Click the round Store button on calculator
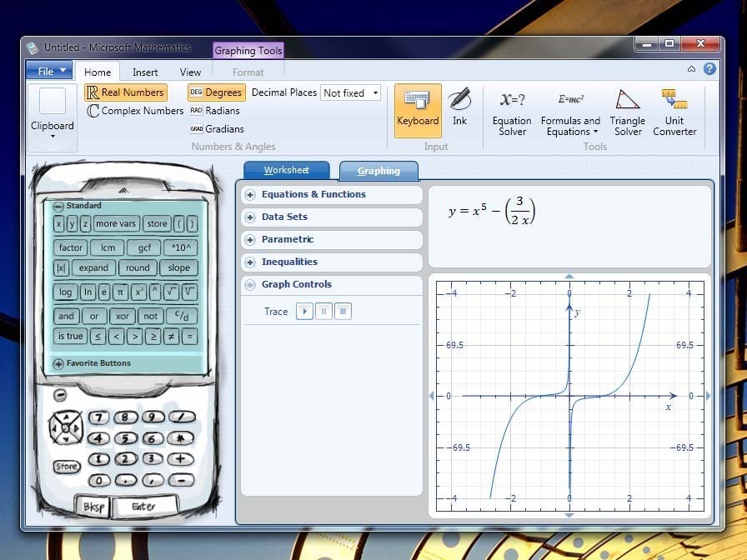 [67, 466]
